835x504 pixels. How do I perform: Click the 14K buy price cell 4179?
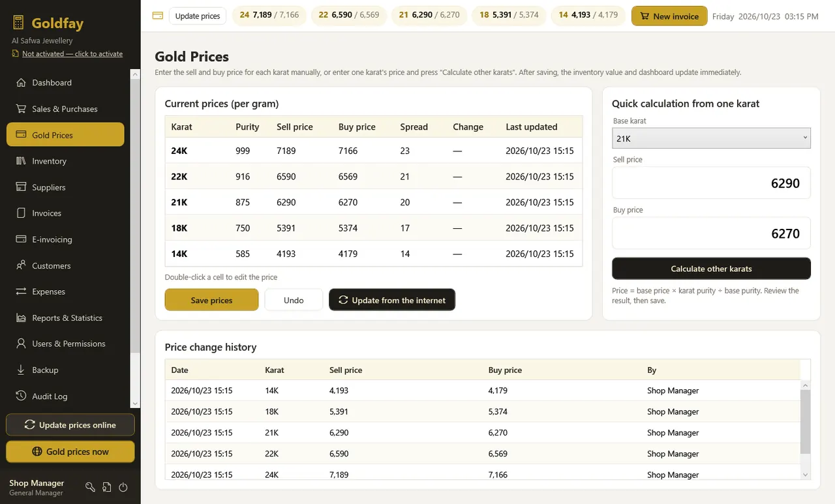(348, 254)
